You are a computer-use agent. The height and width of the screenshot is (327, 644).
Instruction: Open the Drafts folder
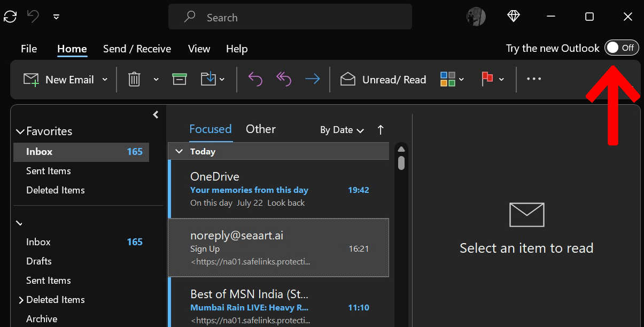coord(39,261)
